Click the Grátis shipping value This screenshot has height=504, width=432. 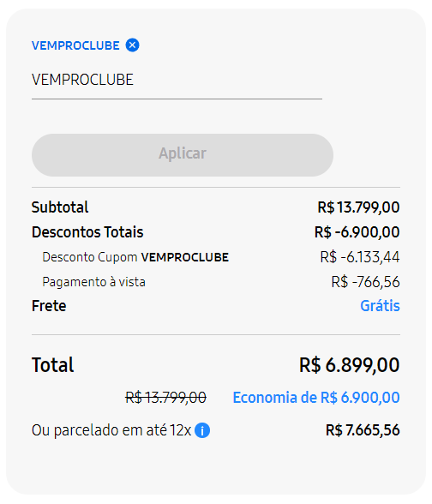[380, 306]
